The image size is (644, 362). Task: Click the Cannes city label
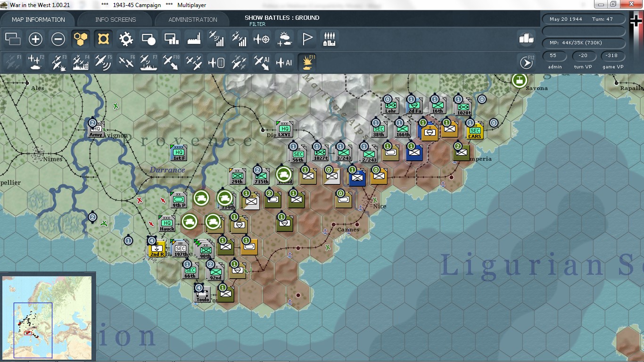pos(348,230)
